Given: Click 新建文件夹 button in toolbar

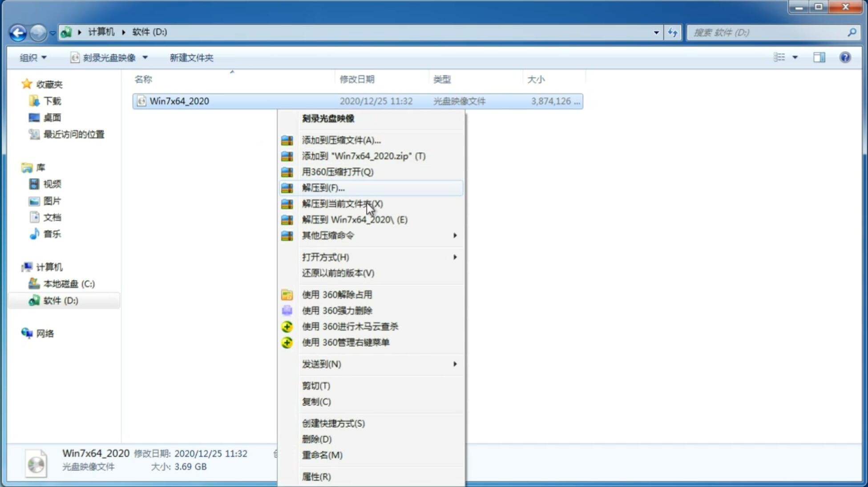Looking at the screenshot, I should [x=191, y=57].
